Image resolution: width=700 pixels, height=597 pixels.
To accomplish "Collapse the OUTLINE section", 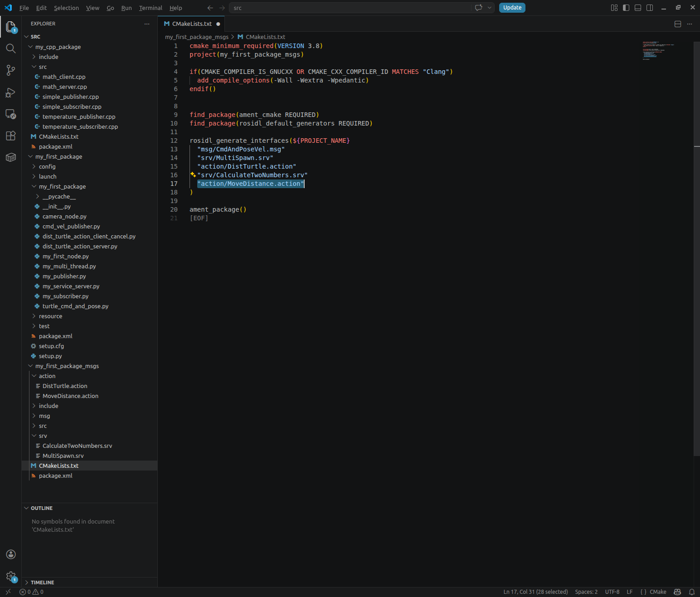I will pyautogui.click(x=26, y=508).
